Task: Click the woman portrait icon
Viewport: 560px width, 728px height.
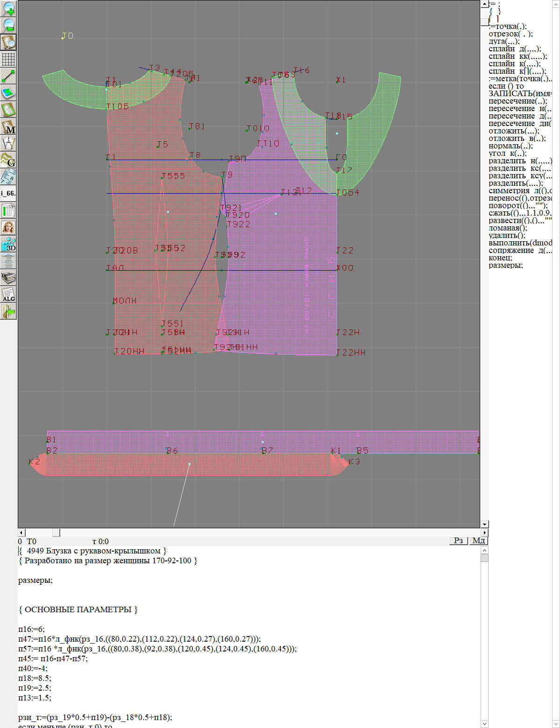Action: (8, 227)
